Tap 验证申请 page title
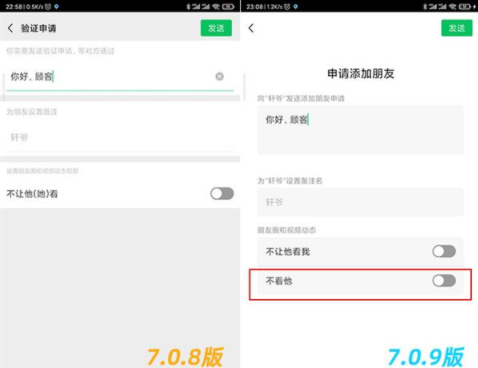 (x=39, y=28)
